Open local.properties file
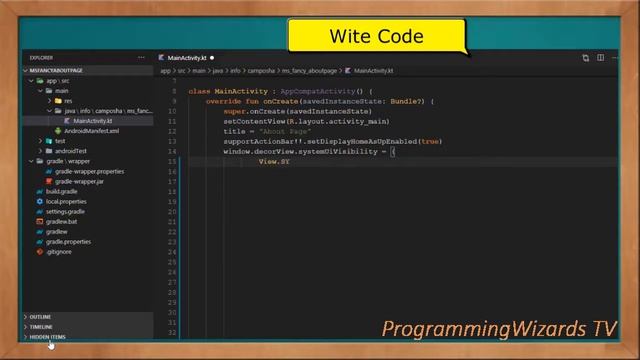This screenshot has width=640, height=360. click(x=66, y=202)
